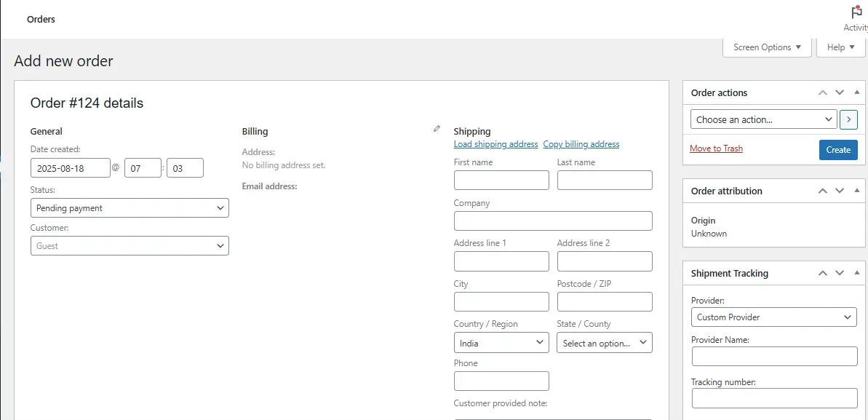Click the pencil icon to edit billing details
This screenshot has height=420, width=868.
coord(437,127)
